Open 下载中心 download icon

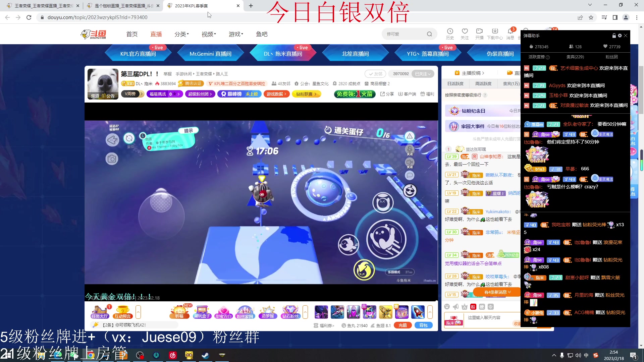495,34
